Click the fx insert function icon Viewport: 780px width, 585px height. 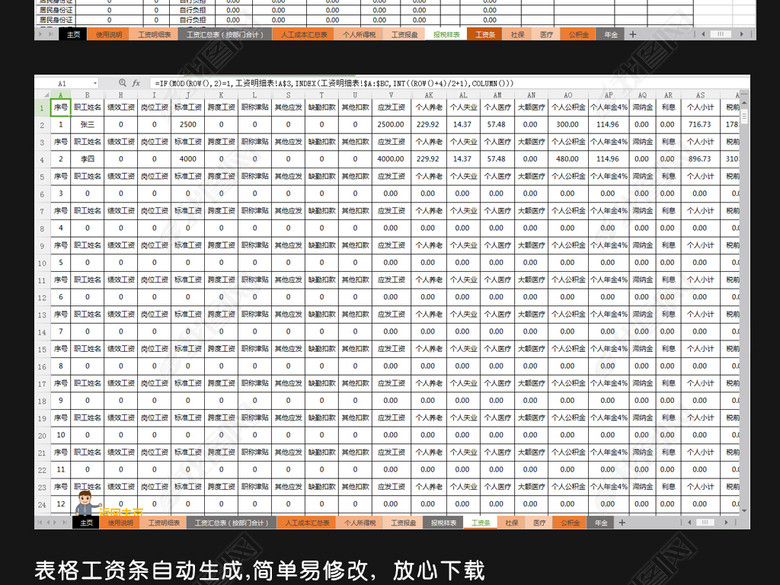[135, 84]
